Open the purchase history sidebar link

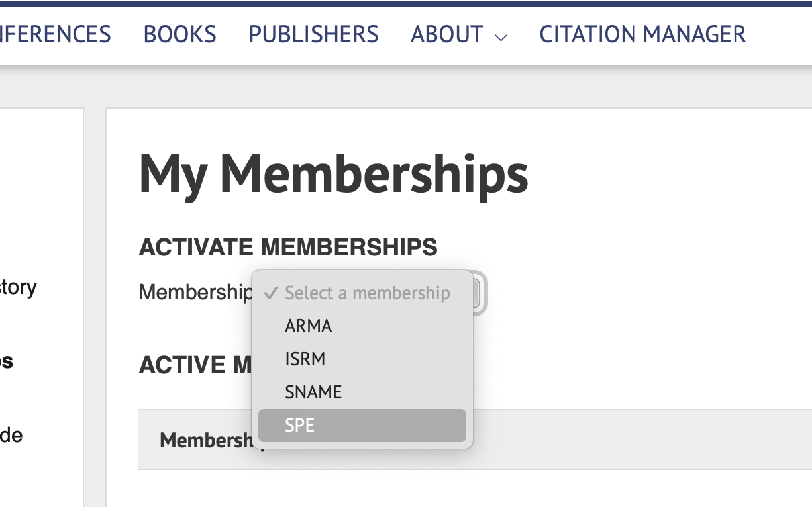tap(18, 287)
